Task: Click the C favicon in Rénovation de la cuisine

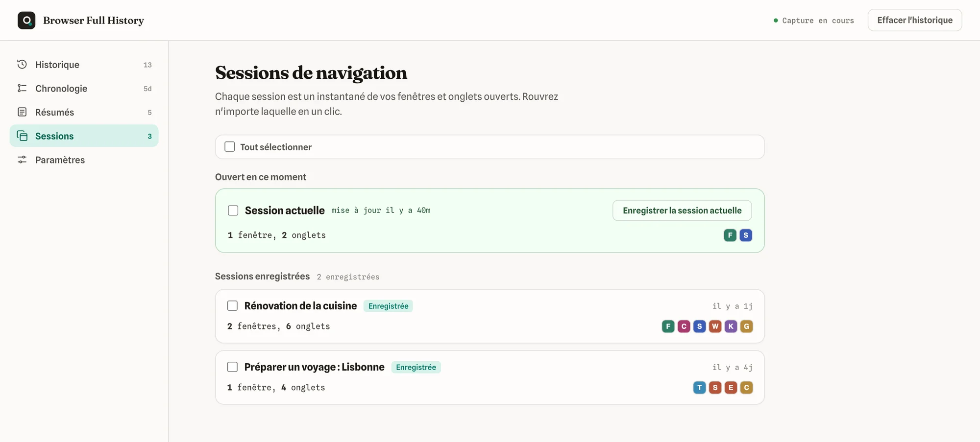Action: click(684, 326)
